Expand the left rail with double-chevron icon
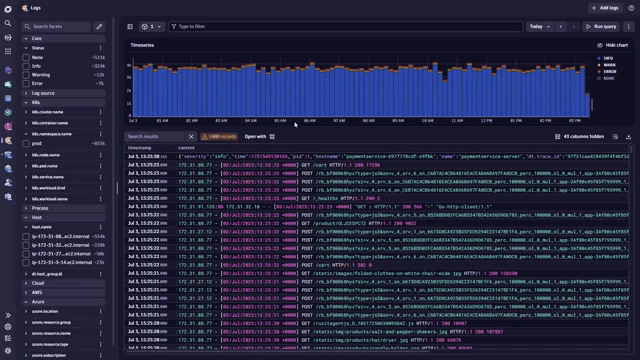Viewport: 640px width, 360px height. click(8, 315)
